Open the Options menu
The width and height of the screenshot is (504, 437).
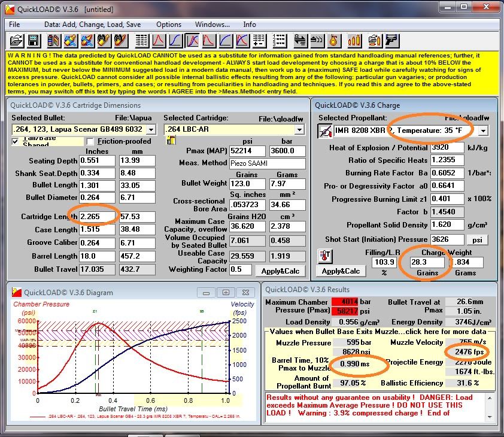[x=168, y=25]
